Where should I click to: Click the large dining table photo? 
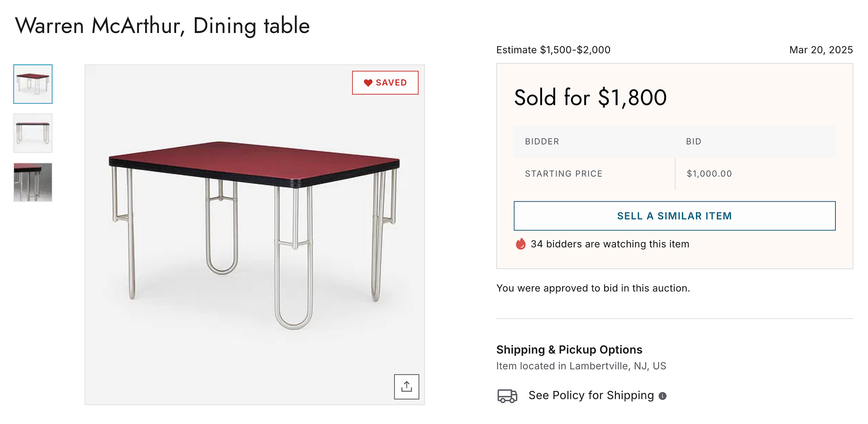(x=255, y=235)
